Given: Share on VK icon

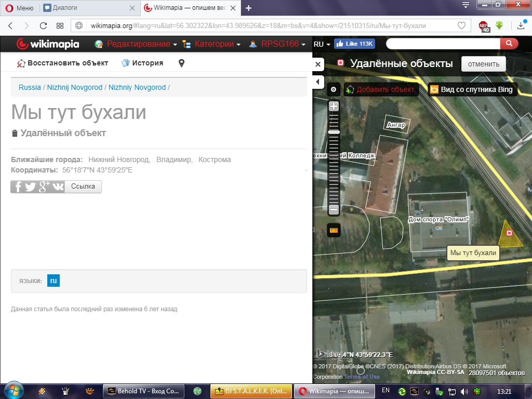Looking at the screenshot, I should point(58,187).
